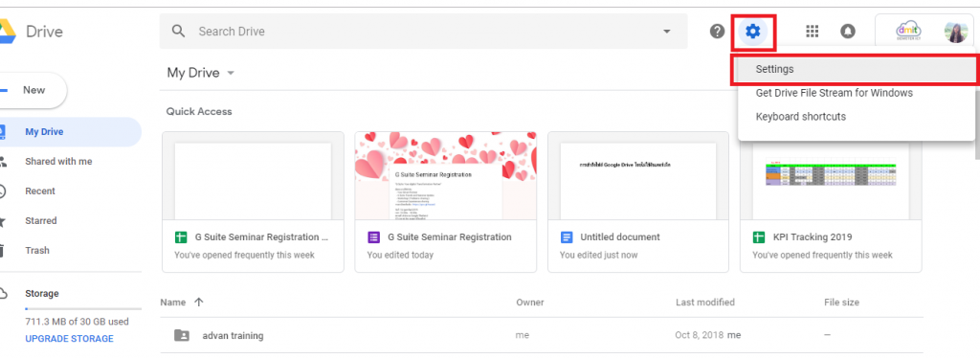Viewport: 980px width, 359px height.
Task: Click the notifications bell icon
Action: [848, 32]
